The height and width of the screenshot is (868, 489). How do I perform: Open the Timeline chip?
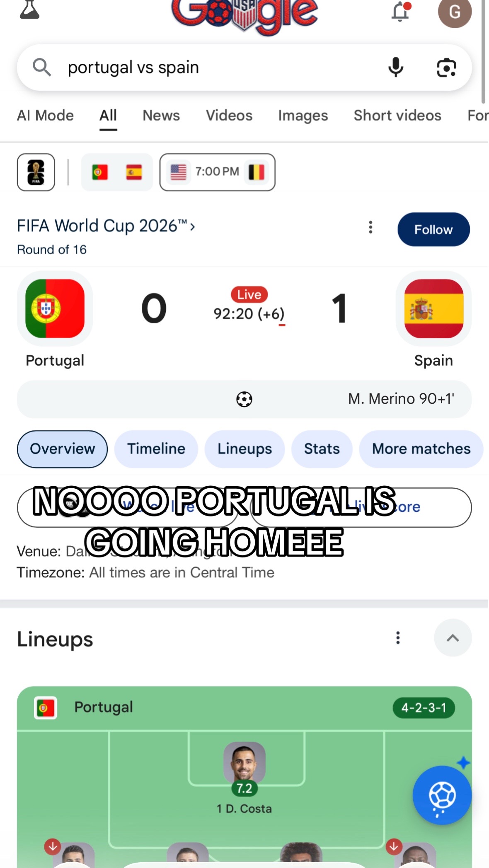pos(156,449)
